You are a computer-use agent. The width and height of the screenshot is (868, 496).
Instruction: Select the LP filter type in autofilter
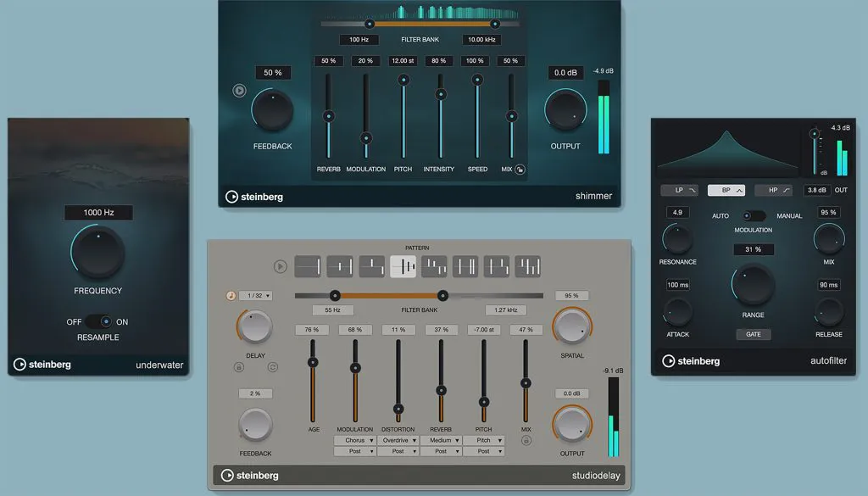click(x=680, y=191)
